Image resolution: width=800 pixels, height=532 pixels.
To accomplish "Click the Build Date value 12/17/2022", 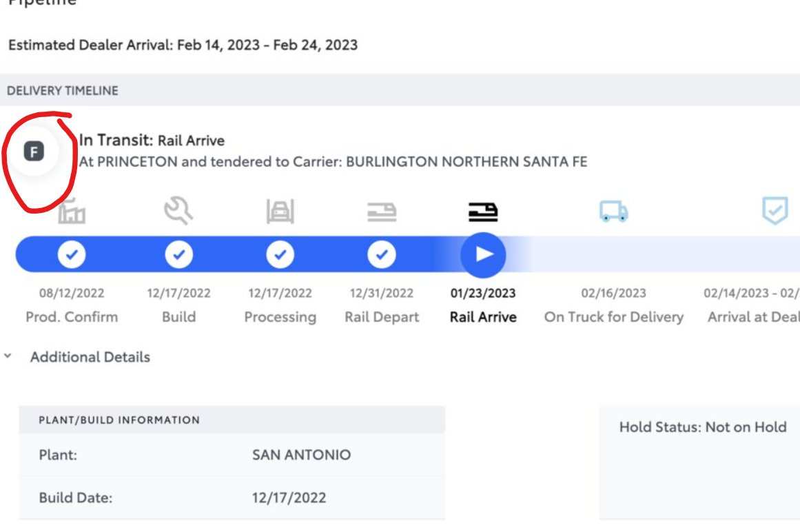I will pyautogui.click(x=289, y=498).
